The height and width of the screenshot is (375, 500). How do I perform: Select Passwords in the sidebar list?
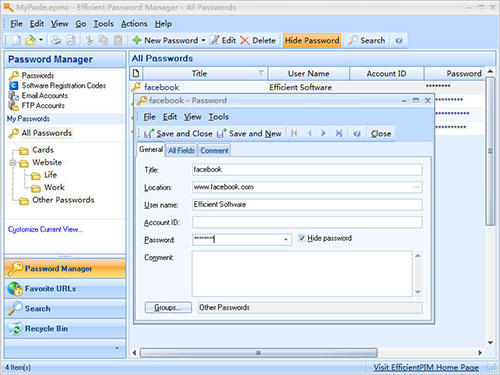click(37, 76)
